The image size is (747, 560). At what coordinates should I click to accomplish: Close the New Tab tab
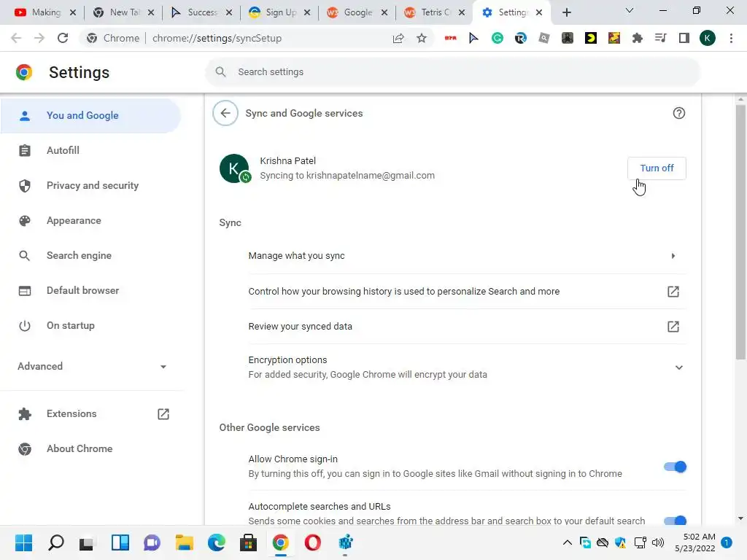pos(151,12)
